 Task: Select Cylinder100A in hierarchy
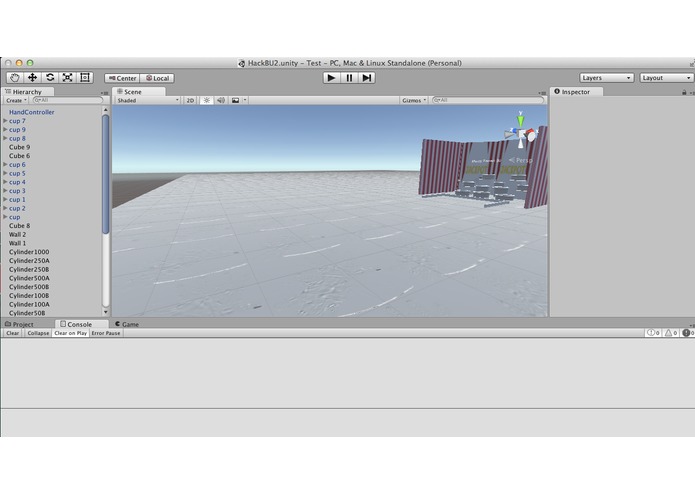[29, 304]
